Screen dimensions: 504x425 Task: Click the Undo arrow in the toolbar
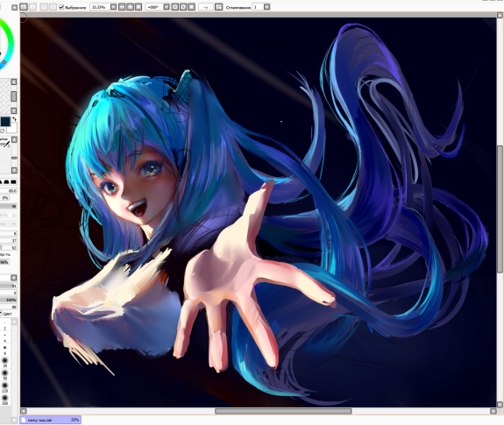pyautogui.click(x=24, y=7)
